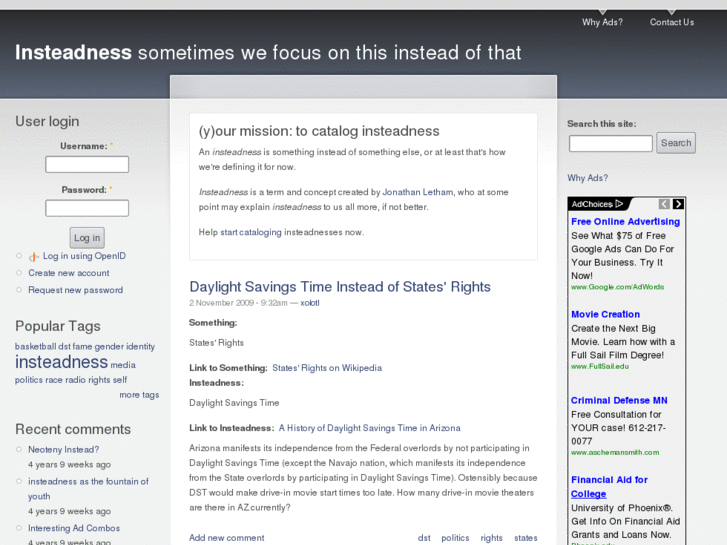Click rights tag below the post

tap(491, 538)
